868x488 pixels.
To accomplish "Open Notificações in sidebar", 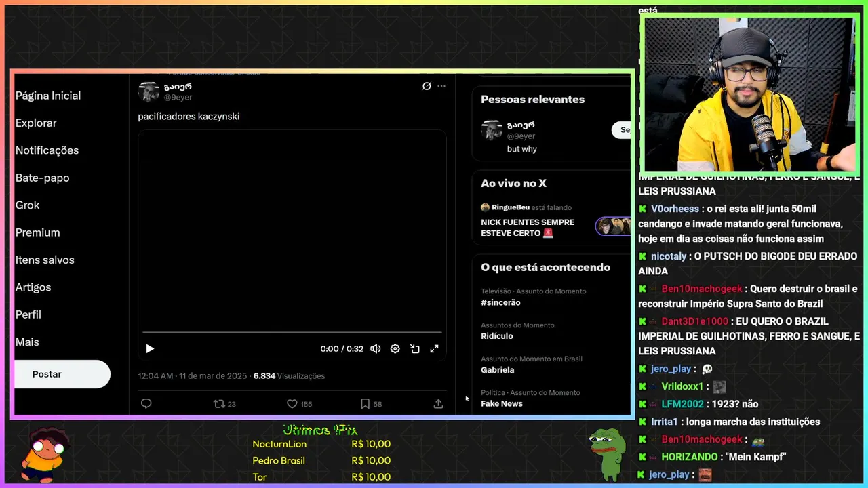I will coord(47,150).
